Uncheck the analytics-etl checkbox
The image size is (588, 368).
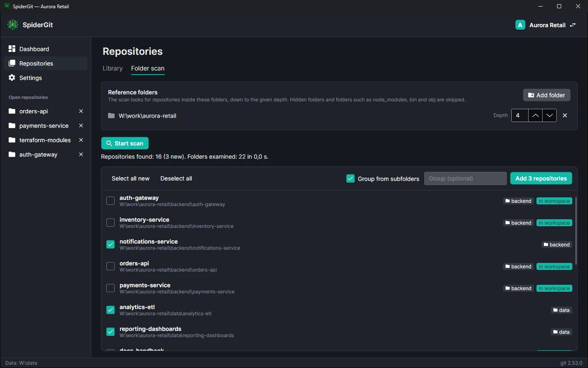pyautogui.click(x=111, y=310)
